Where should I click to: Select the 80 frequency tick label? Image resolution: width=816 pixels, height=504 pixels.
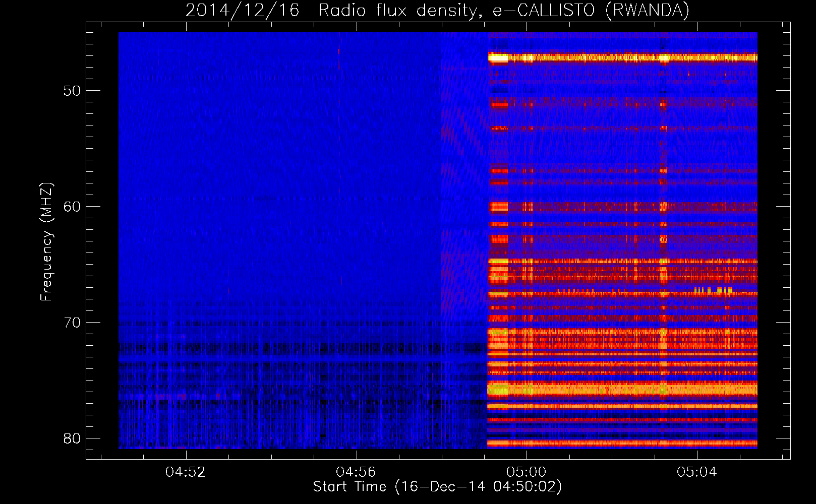pyautogui.click(x=72, y=438)
